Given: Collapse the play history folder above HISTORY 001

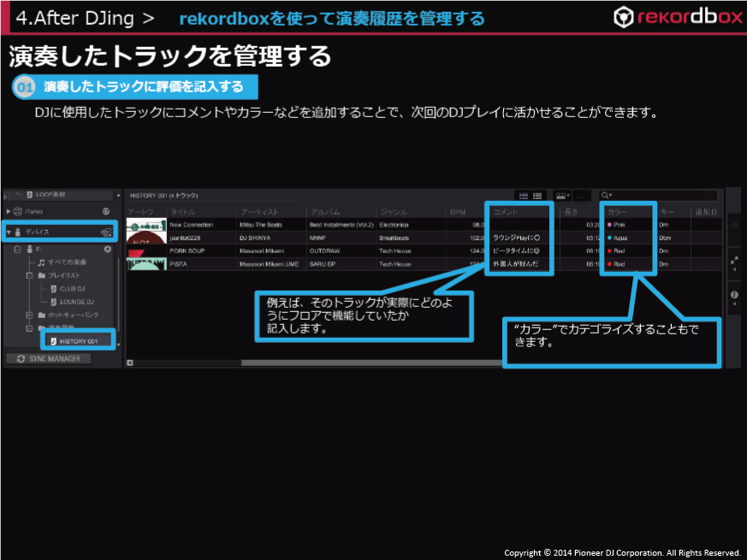Looking at the screenshot, I should [29, 328].
